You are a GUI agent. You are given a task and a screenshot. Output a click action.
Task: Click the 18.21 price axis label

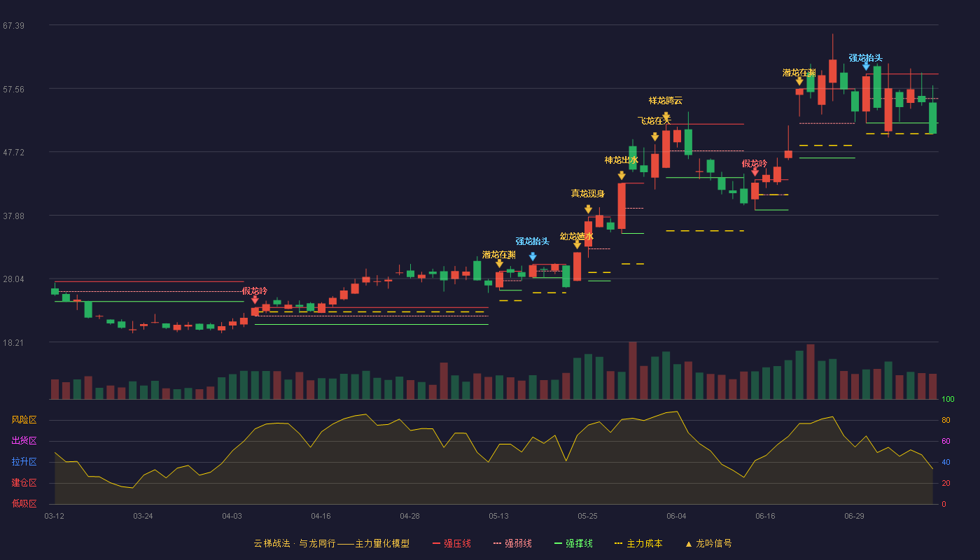point(13,343)
